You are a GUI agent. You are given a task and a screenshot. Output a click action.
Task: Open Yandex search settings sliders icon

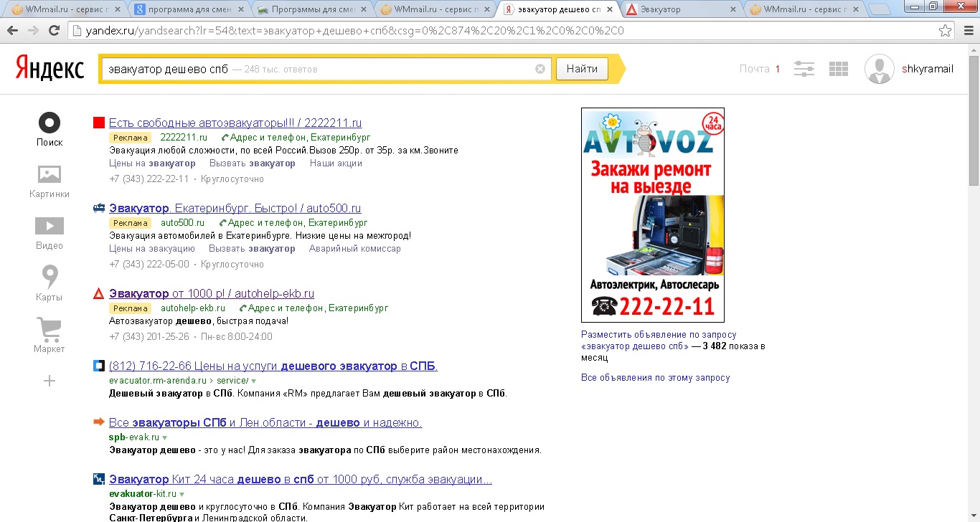click(x=804, y=69)
